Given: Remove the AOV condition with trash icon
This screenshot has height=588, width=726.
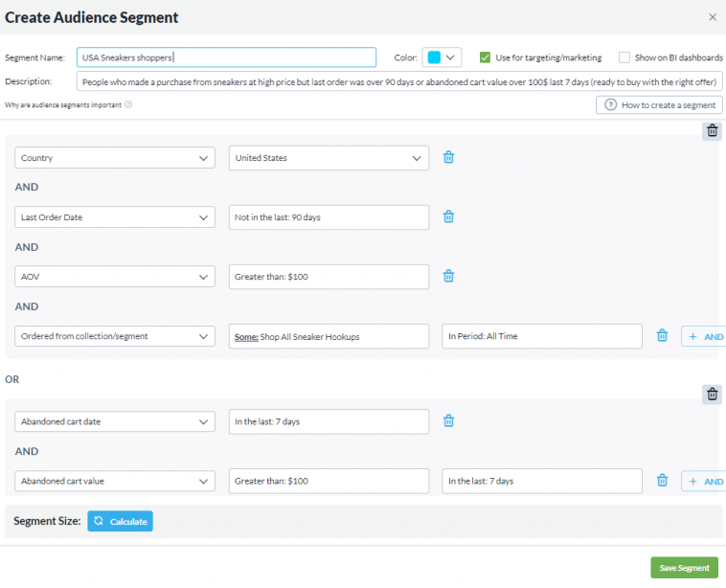Looking at the screenshot, I should [448, 277].
